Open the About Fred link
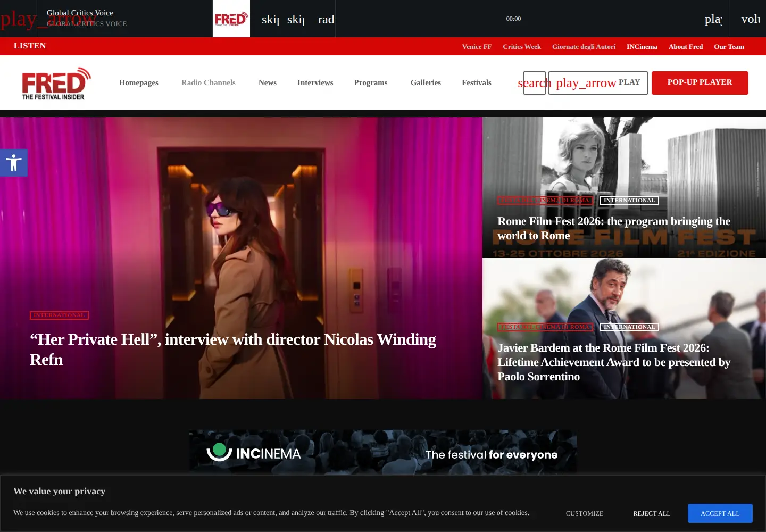766x532 pixels. [x=686, y=47]
